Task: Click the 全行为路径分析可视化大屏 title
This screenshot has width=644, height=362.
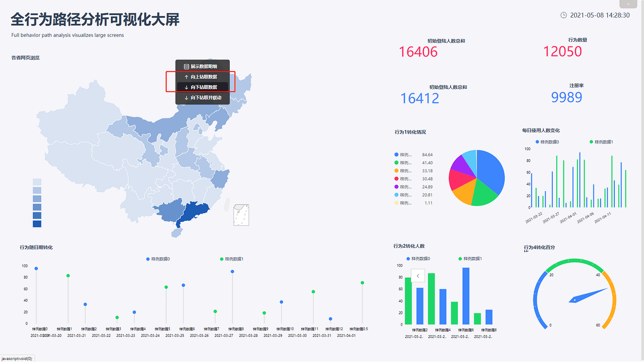Action: click(95, 19)
